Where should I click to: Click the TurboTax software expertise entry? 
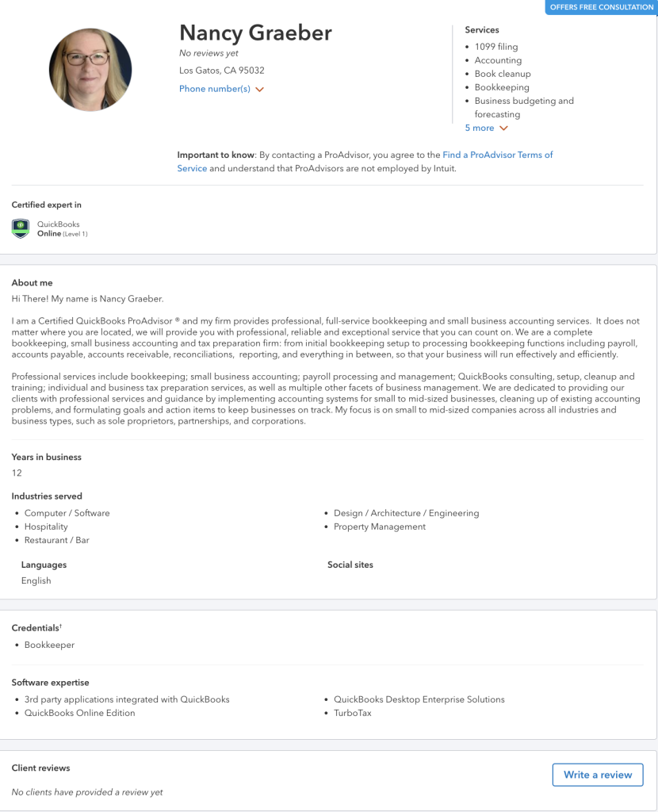point(353,713)
